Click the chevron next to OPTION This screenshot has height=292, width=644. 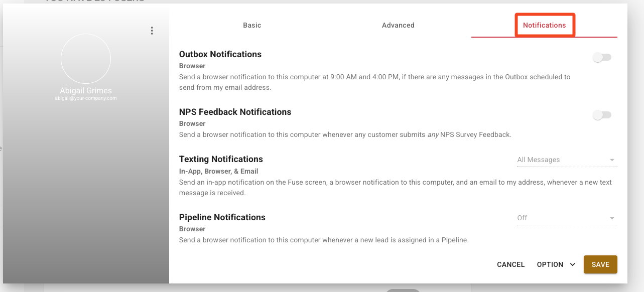coord(572,264)
